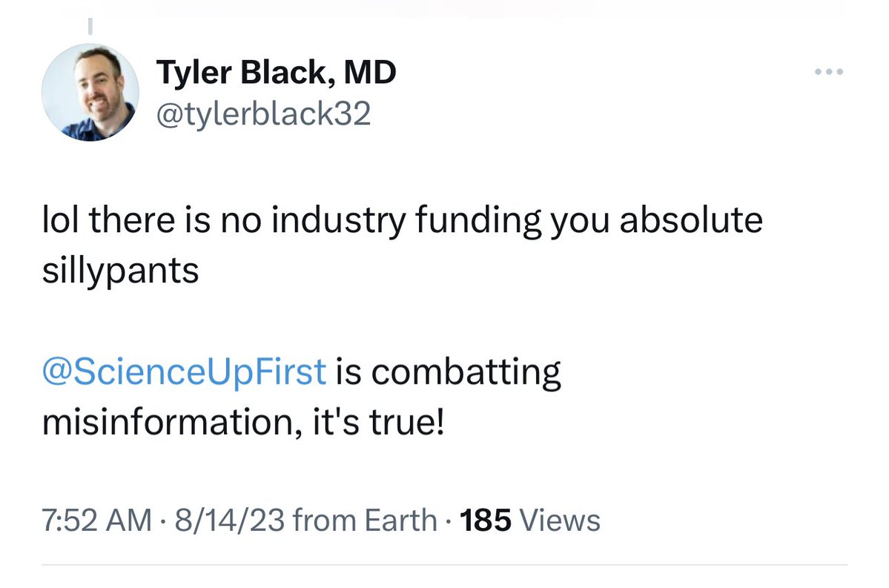Image resolution: width=889 pixels, height=588 pixels.
Task: Click the thread connector line above avatar
Action: point(89,26)
